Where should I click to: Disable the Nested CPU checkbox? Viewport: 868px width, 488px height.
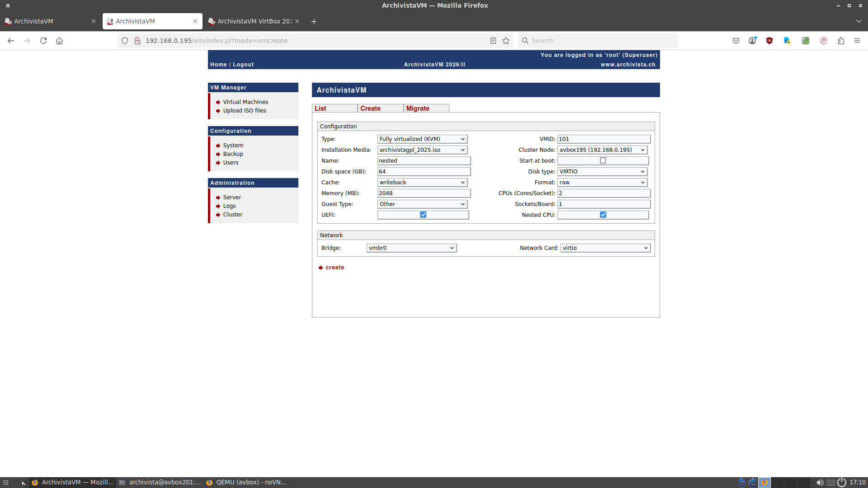click(x=603, y=215)
